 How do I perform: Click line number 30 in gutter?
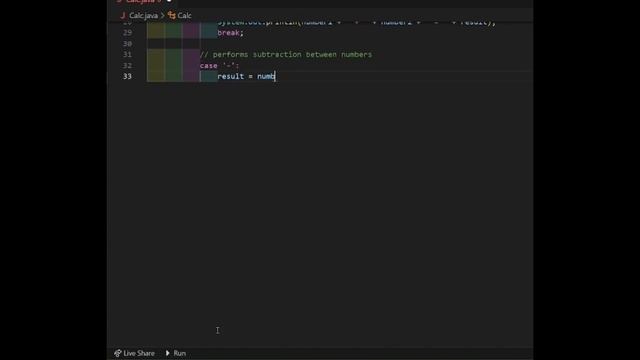pyautogui.click(x=127, y=44)
